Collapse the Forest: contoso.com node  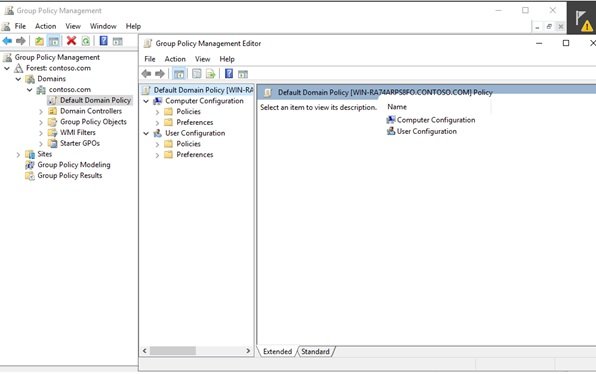click(7, 68)
